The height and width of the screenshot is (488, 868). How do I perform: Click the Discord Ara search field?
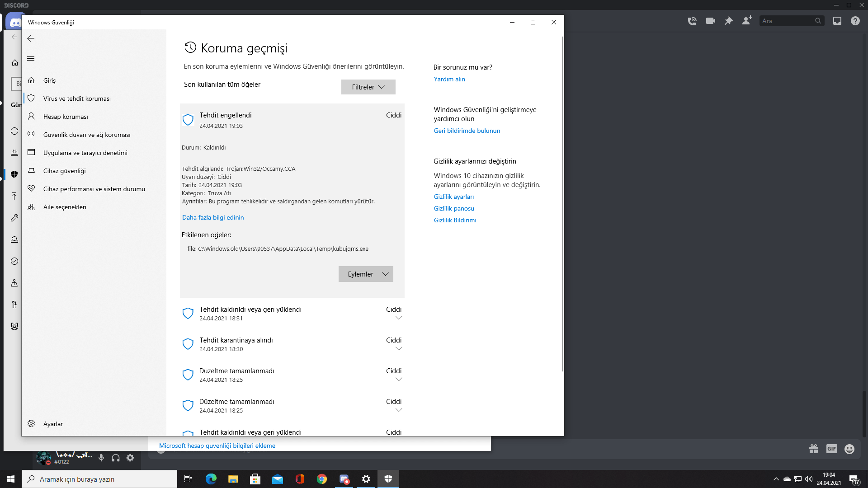click(792, 21)
